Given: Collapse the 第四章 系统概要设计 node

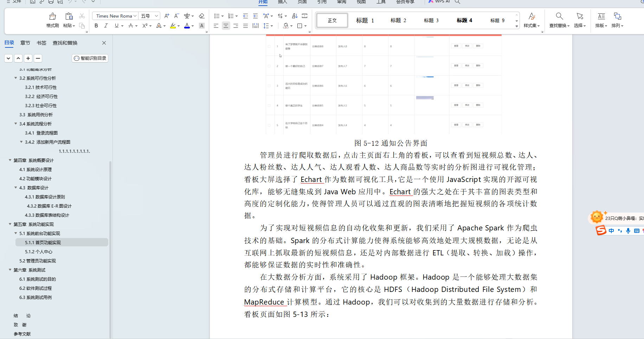Looking at the screenshot, I should tap(10, 160).
